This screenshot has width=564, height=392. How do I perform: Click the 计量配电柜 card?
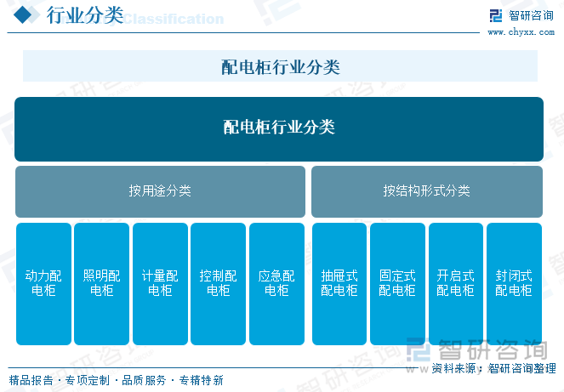click(x=160, y=284)
